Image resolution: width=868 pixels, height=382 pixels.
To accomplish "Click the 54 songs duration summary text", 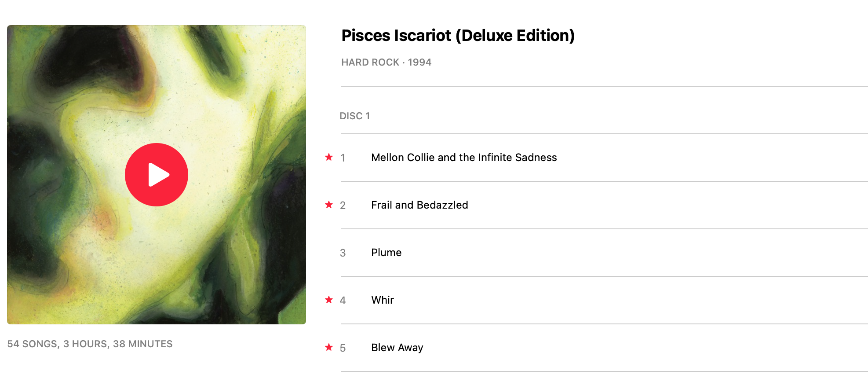I will [x=90, y=344].
